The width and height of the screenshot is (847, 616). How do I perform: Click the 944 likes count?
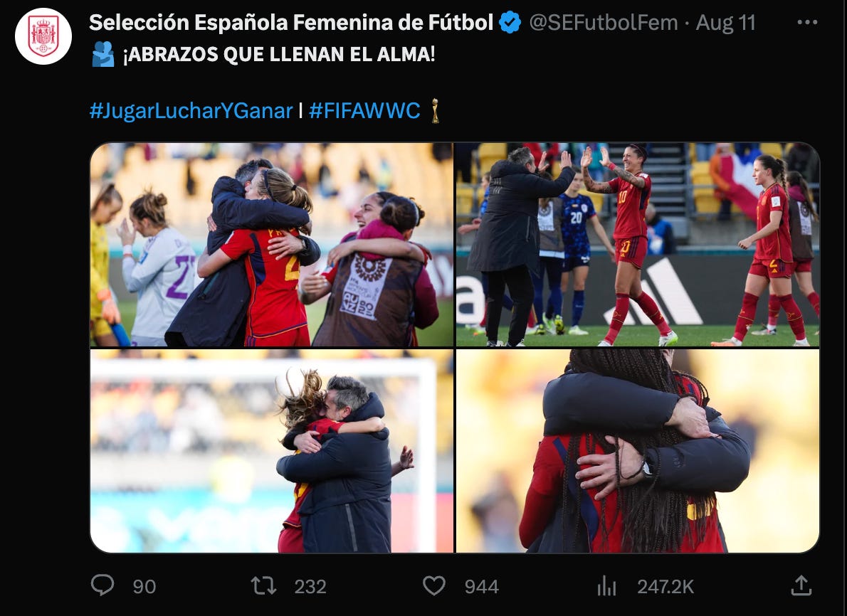tap(481, 587)
